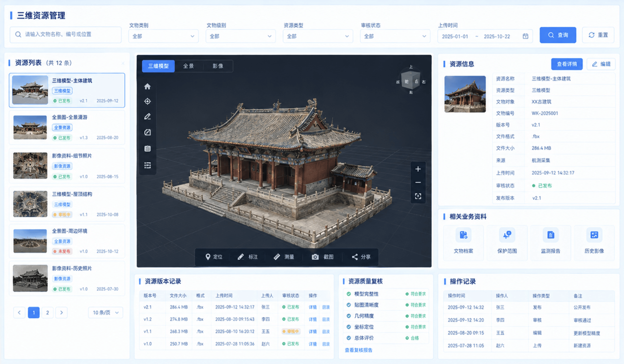Choose the pencil annotate tool in sidebar
Viewport: 624px width, 364px height.
pyautogui.click(x=147, y=117)
